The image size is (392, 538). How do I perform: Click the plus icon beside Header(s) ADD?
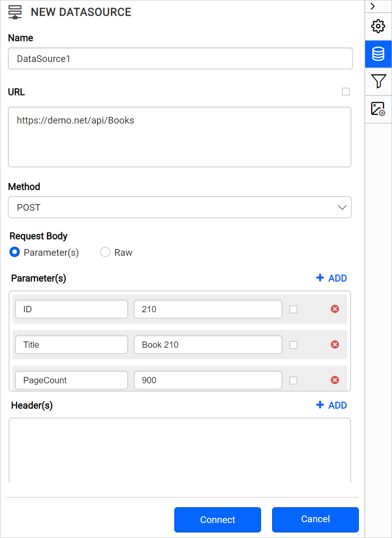pos(320,405)
